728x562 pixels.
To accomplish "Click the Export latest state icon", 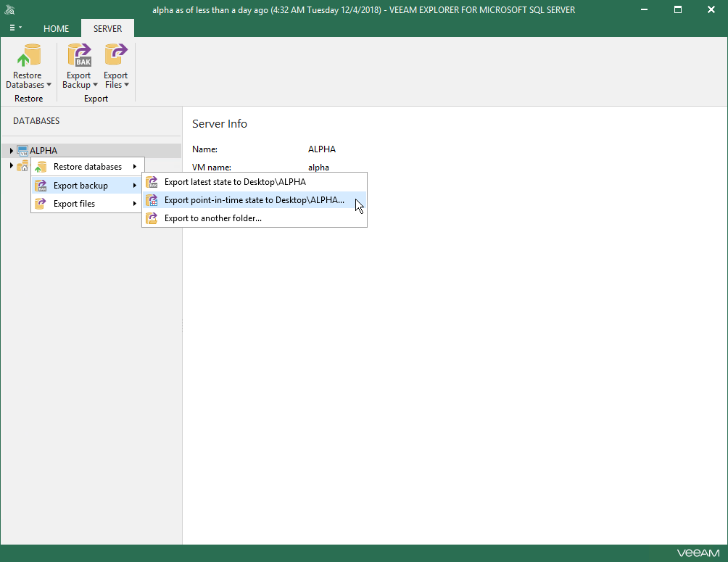I will coord(152,182).
